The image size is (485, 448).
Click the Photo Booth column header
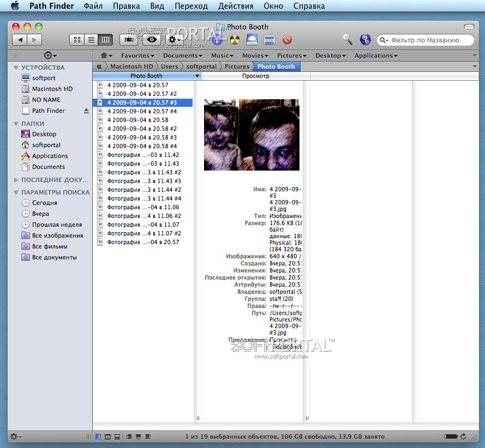pyautogui.click(x=147, y=76)
